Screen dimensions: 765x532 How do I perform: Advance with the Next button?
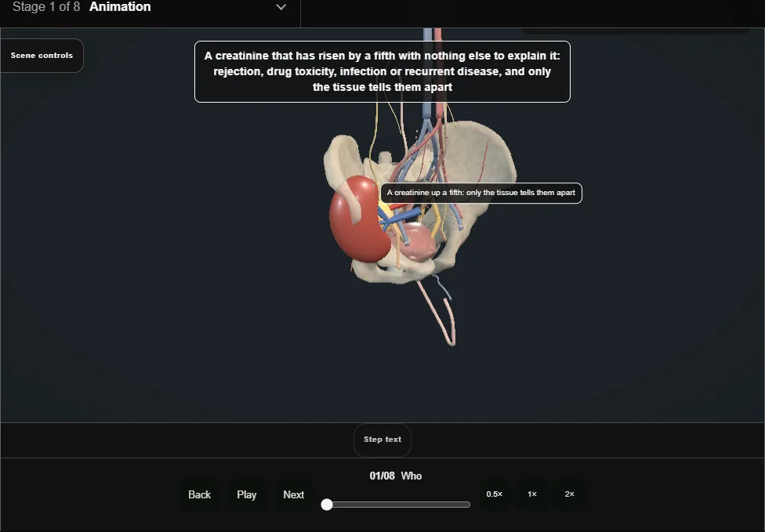point(294,495)
